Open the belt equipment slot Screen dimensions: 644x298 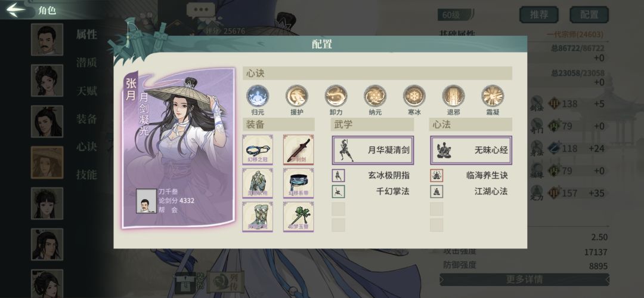[x=299, y=183]
